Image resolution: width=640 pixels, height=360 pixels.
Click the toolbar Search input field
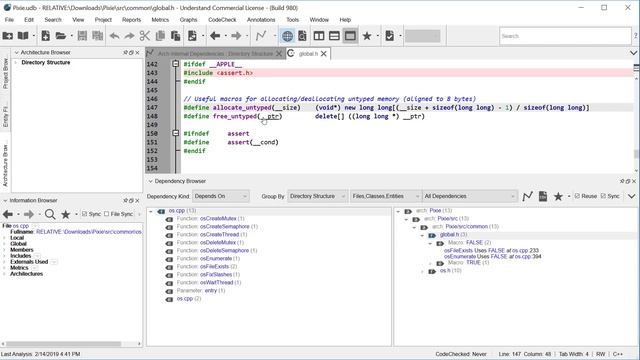click(x=565, y=36)
